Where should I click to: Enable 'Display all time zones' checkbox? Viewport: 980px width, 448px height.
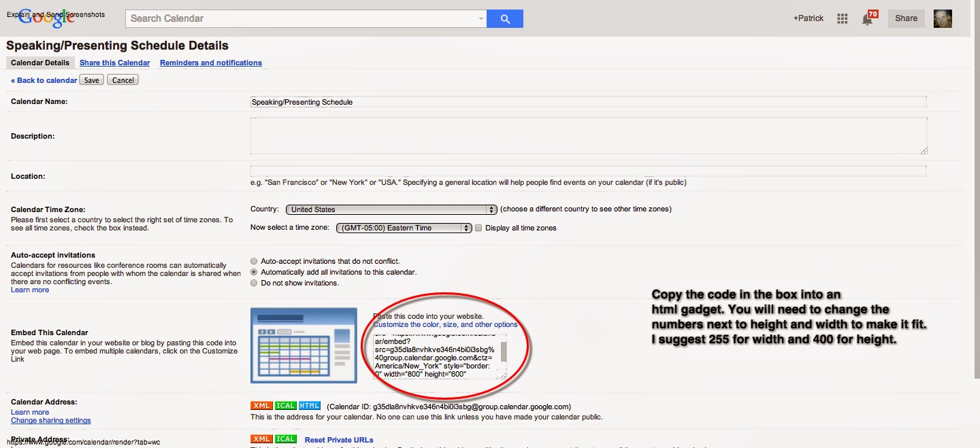(x=478, y=228)
